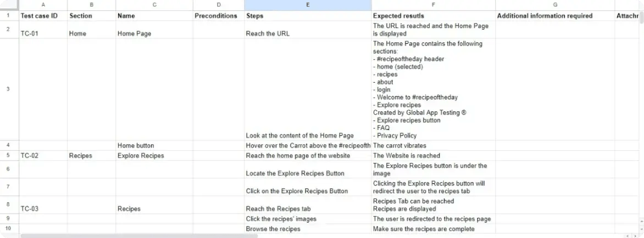The height and width of the screenshot is (238, 644).
Task: Select column G header
Action: tap(555, 5)
